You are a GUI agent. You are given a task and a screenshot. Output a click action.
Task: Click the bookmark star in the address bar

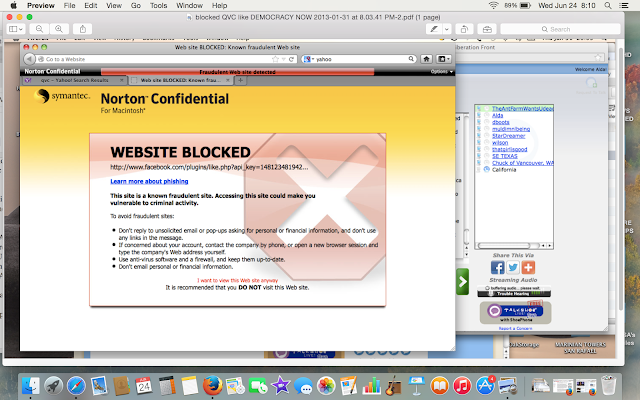[x=276, y=59]
